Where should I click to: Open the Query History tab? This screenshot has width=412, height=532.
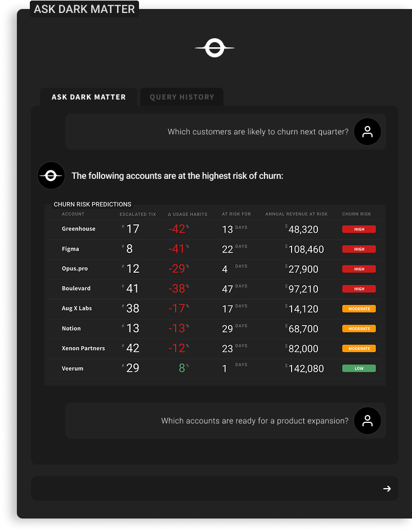[x=182, y=97]
